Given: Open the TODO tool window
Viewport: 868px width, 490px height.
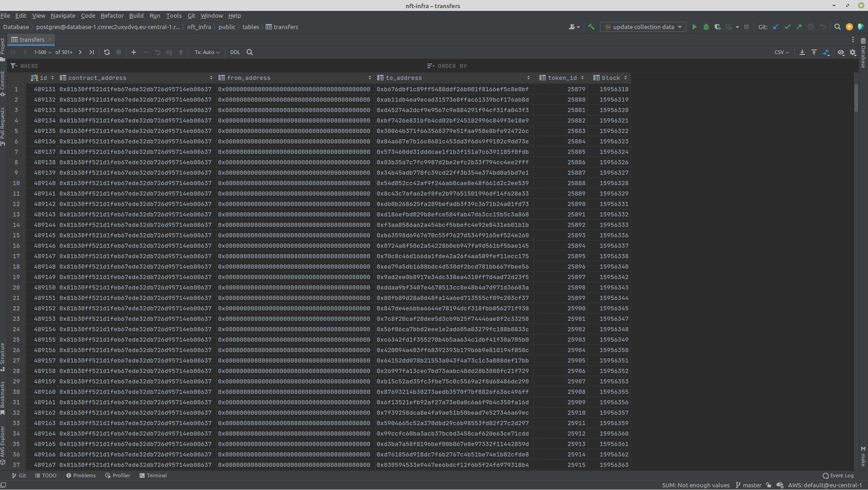Looking at the screenshot, I should coord(46,476).
